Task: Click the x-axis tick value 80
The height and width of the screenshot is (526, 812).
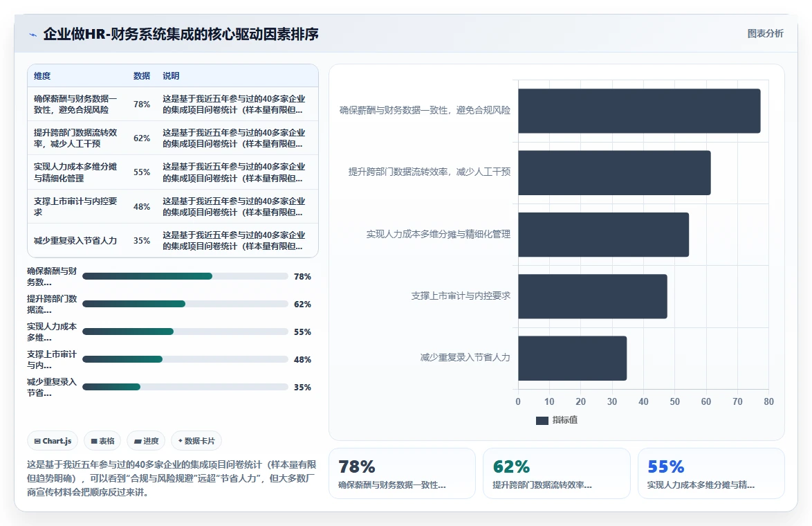Action: (x=768, y=401)
